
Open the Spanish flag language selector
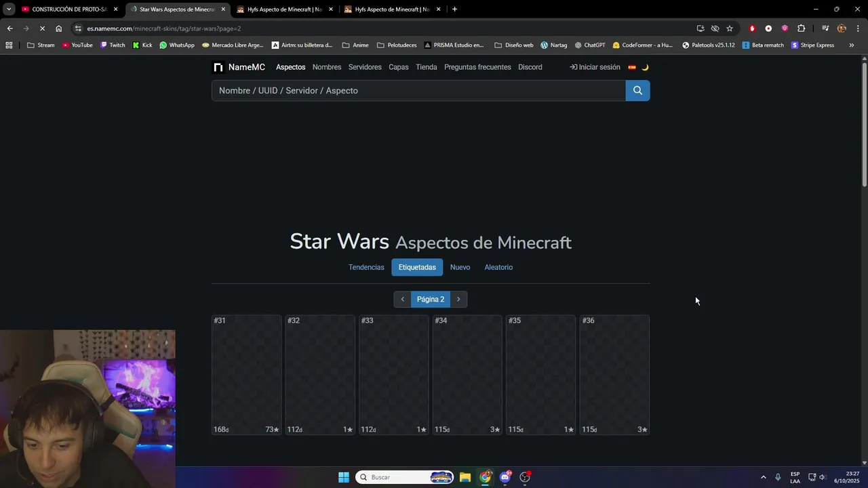pyautogui.click(x=632, y=67)
